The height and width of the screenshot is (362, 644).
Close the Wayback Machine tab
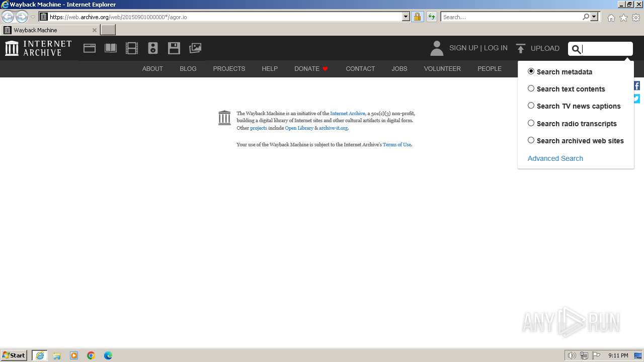coord(94,30)
